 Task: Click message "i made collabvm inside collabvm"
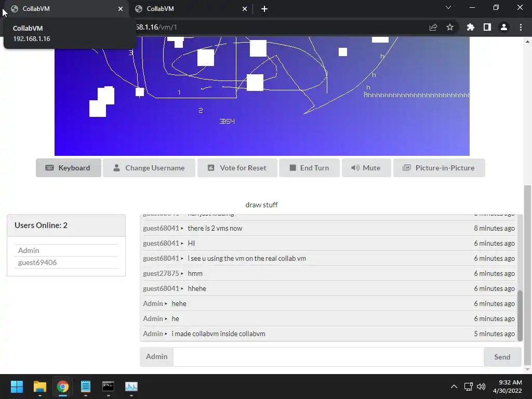pos(219,334)
